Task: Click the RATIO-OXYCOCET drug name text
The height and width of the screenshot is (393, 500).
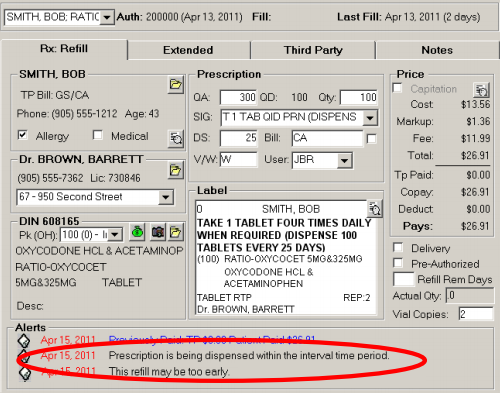Action: click(61, 267)
